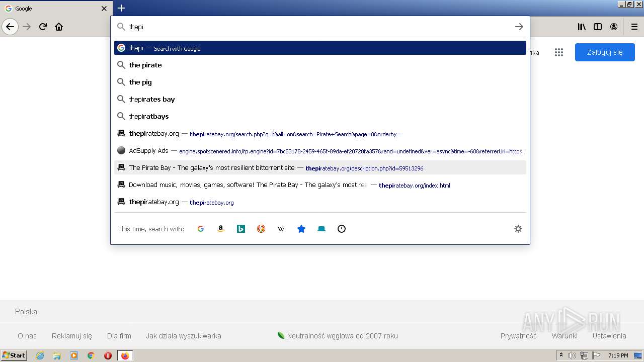This screenshot has width=644, height=362.
Task: Open thepiratebay.org search.php history entry
Action: pos(320,133)
